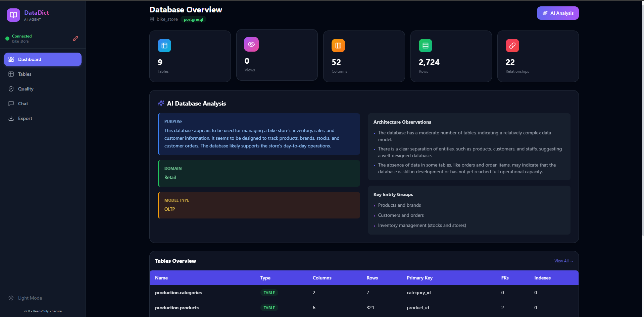
Task: Click Inventory management (stocks and stores) entry
Action: tap(422, 225)
